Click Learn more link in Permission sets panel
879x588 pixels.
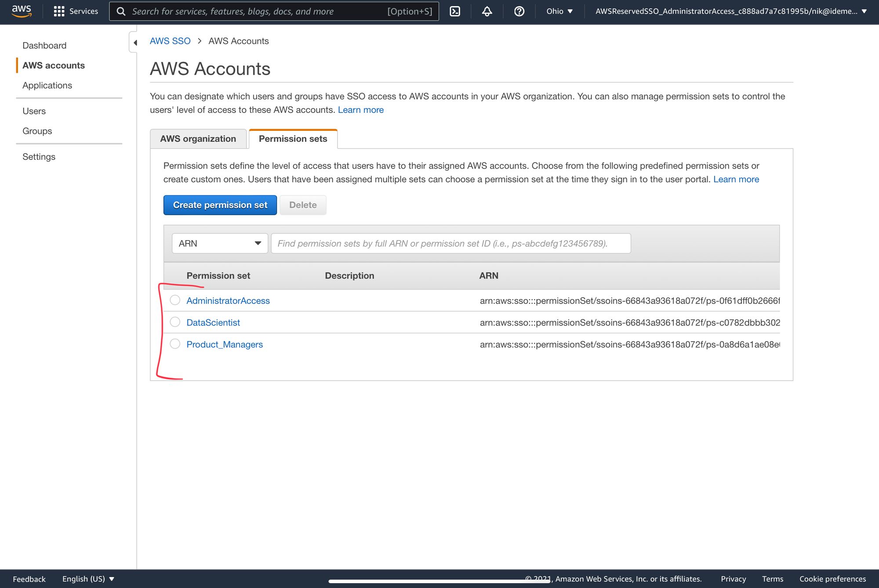tap(736, 179)
